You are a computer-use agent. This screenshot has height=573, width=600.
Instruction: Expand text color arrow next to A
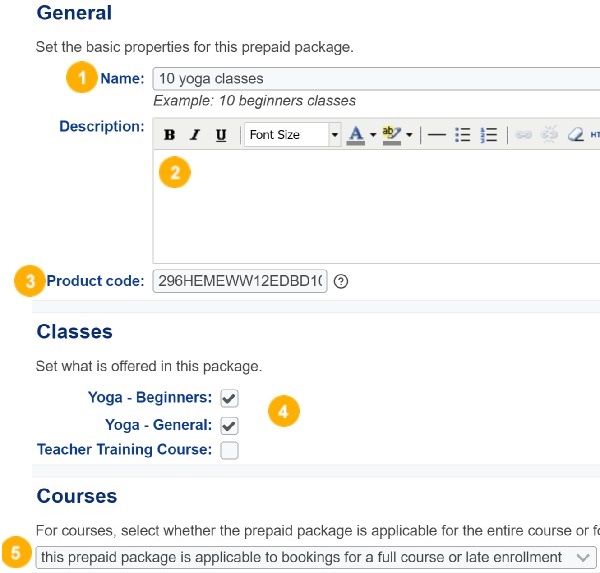(x=373, y=135)
